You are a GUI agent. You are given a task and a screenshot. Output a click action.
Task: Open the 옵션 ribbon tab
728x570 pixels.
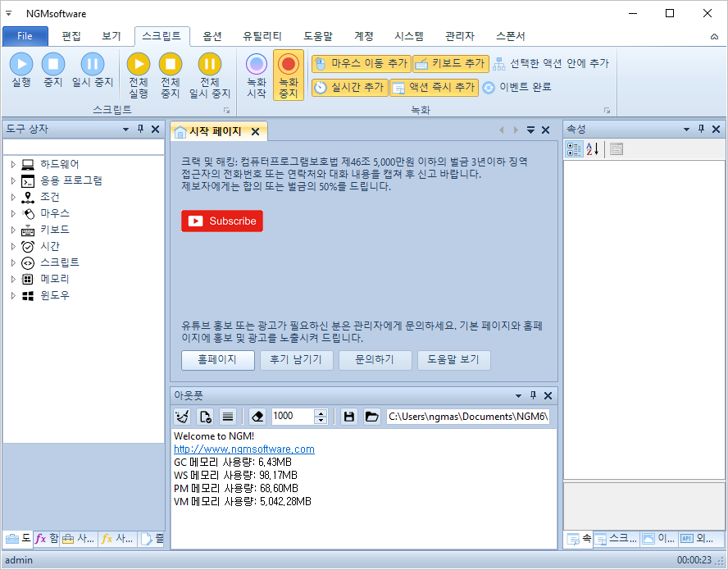[x=212, y=36]
